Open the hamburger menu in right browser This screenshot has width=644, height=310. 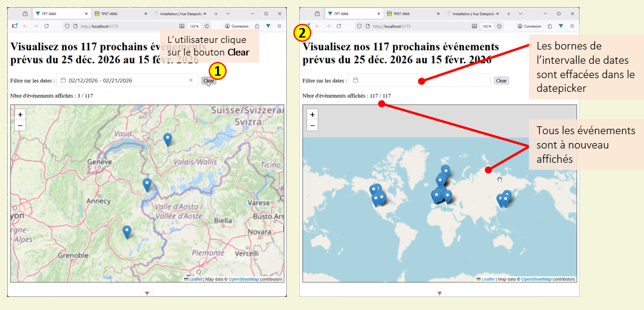click(572, 26)
